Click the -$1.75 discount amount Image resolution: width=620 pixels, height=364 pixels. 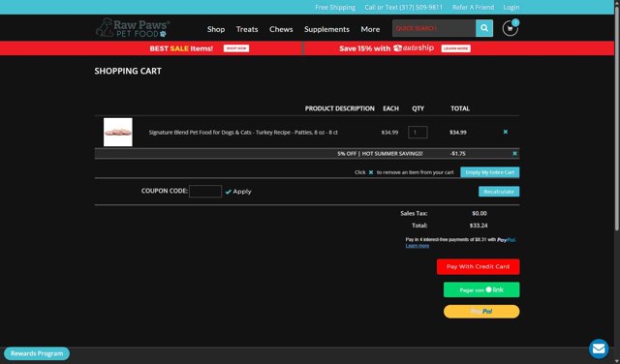[x=458, y=153]
